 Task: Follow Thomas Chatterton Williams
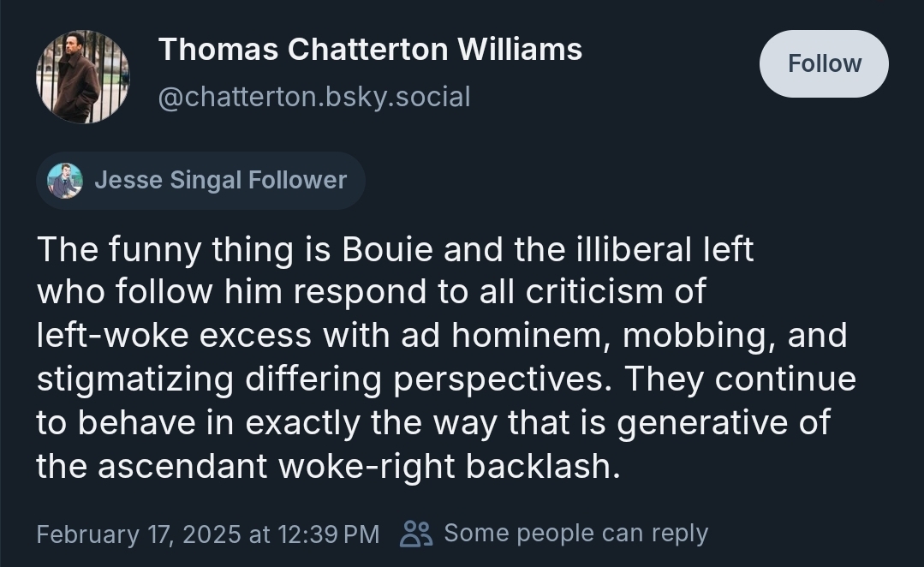coord(824,64)
